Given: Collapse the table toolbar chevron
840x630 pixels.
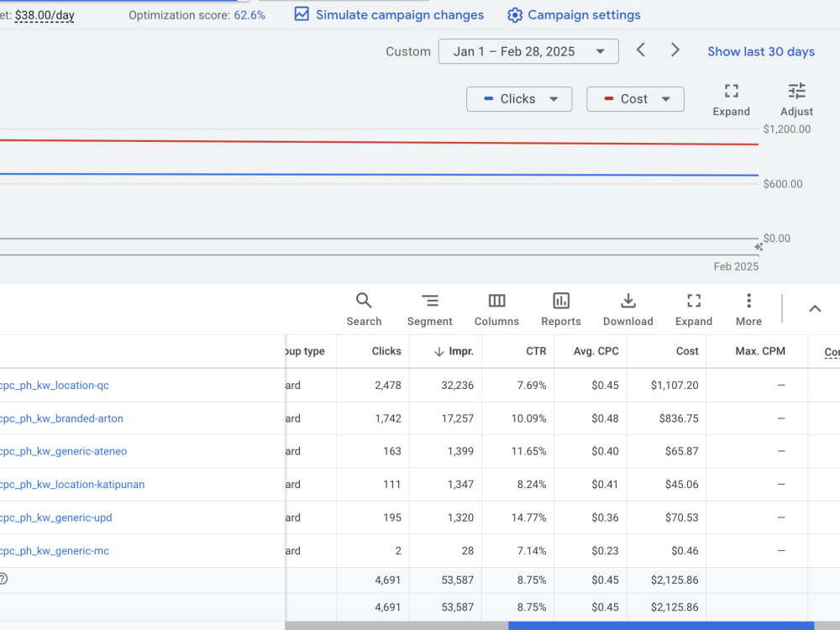Looking at the screenshot, I should 815,308.
